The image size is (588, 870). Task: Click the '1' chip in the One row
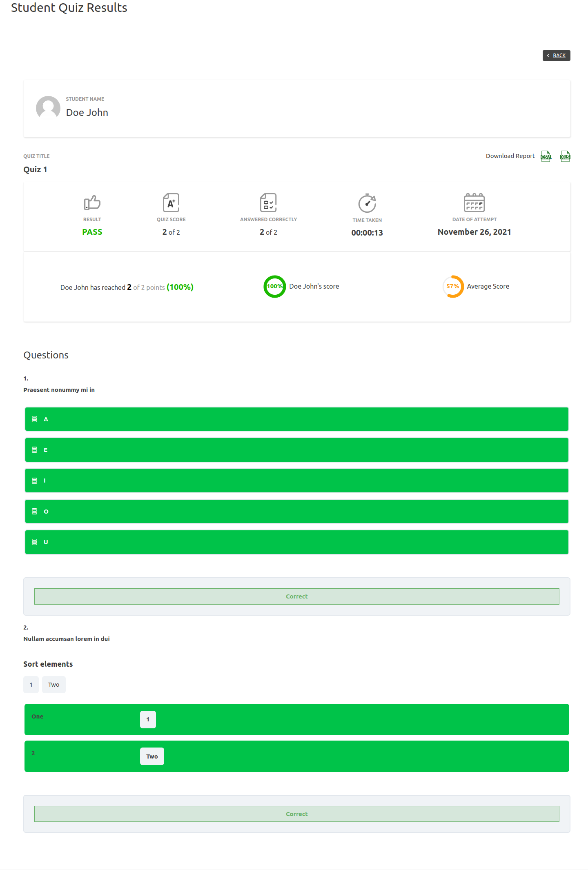[148, 719]
